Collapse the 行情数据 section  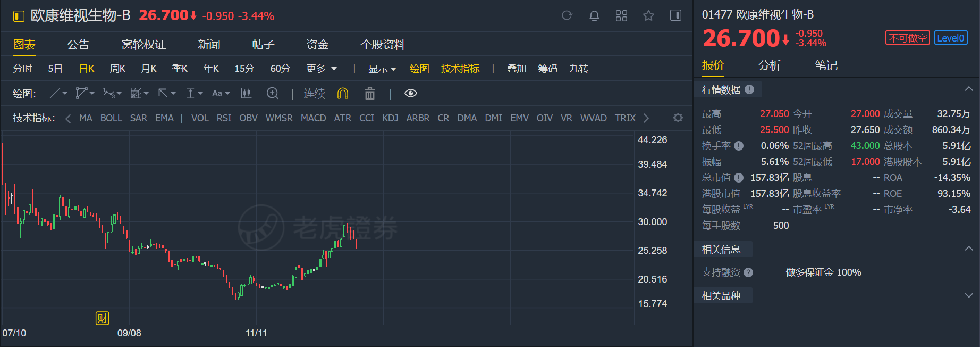tap(968, 89)
